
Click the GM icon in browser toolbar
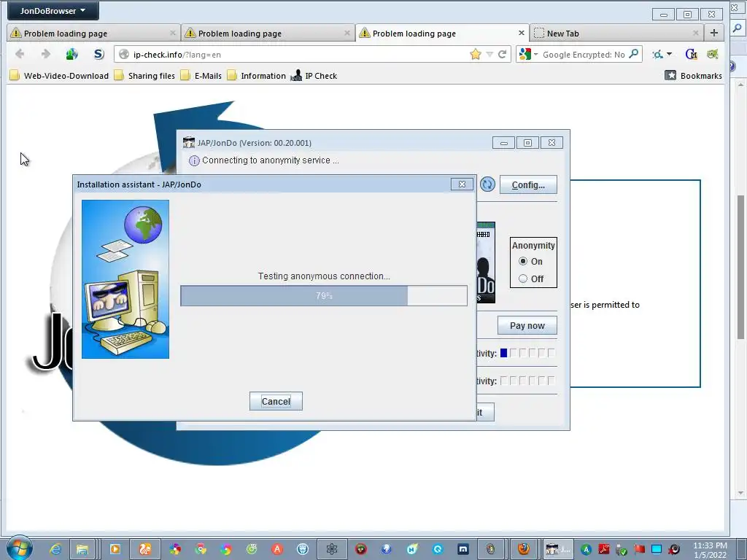pyautogui.click(x=691, y=54)
